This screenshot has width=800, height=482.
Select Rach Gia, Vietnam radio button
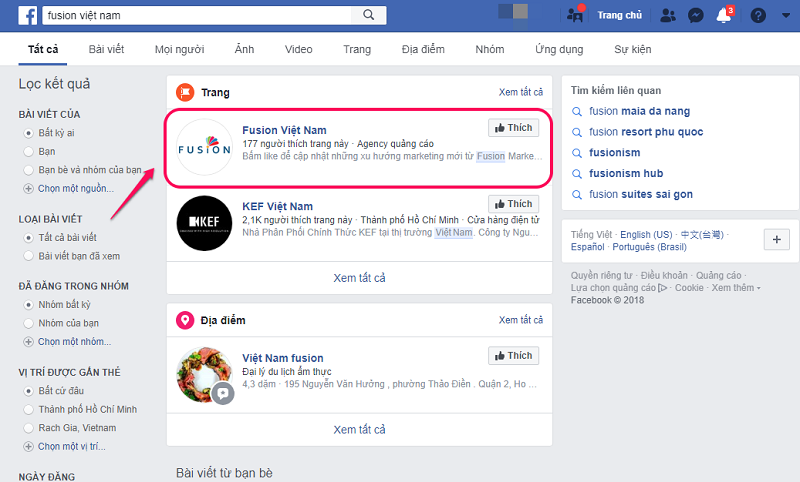pyautogui.click(x=29, y=428)
